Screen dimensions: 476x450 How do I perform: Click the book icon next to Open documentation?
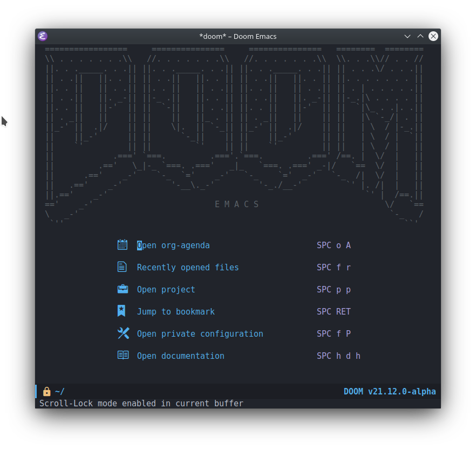click(122, 355)
